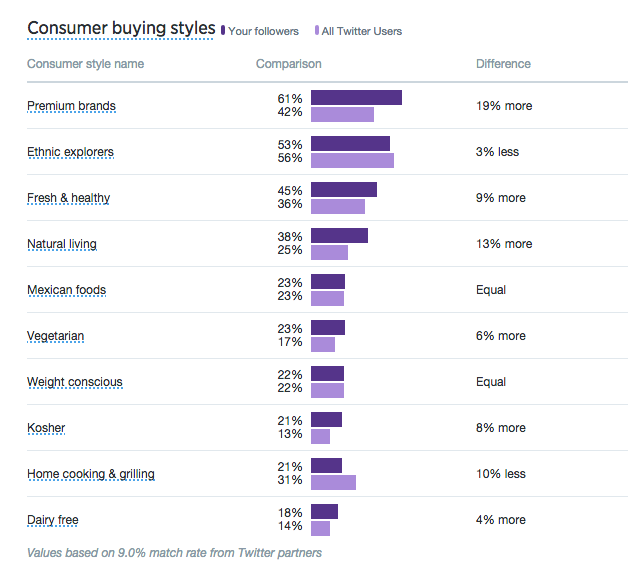This screenshot has width=628, height=587.
Task: Click the 38% Natural living followers bar
Action: [339, 236]
